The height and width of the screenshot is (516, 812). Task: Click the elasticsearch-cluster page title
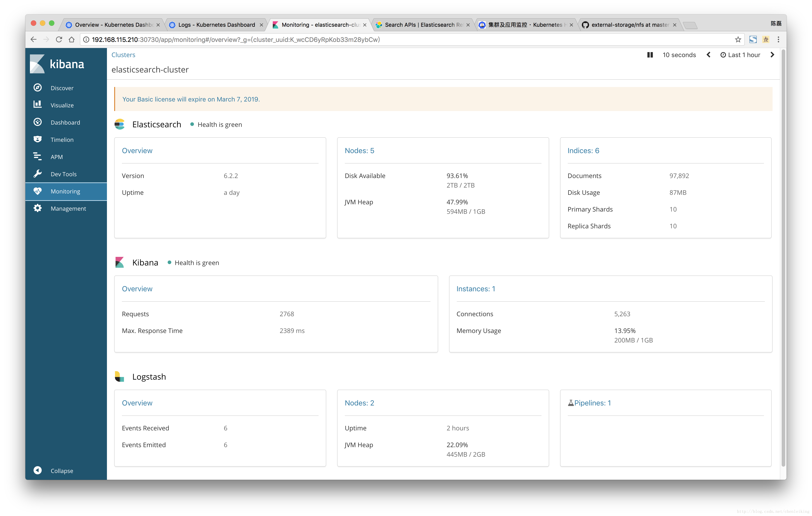150,70
